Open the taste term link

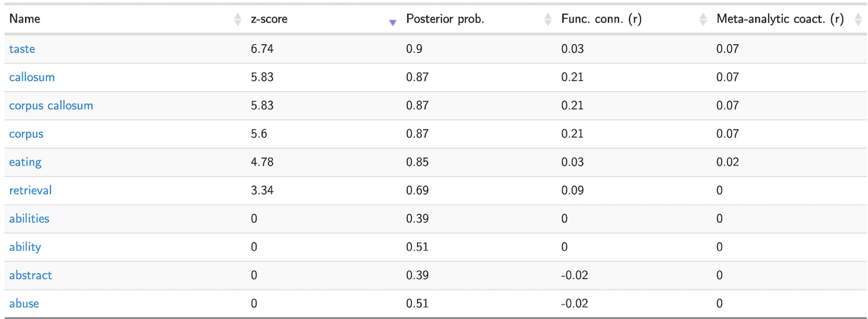pyautogui.click(x=22, y=49)
